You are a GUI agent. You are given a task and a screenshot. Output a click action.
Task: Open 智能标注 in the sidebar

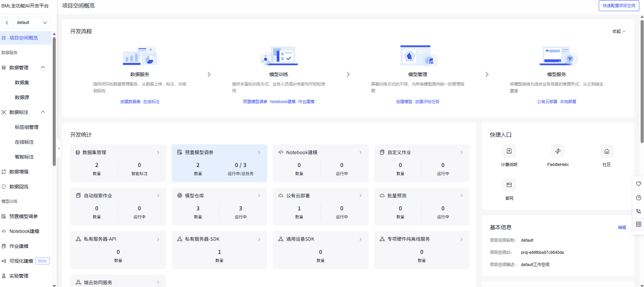[x=24, y=157]
